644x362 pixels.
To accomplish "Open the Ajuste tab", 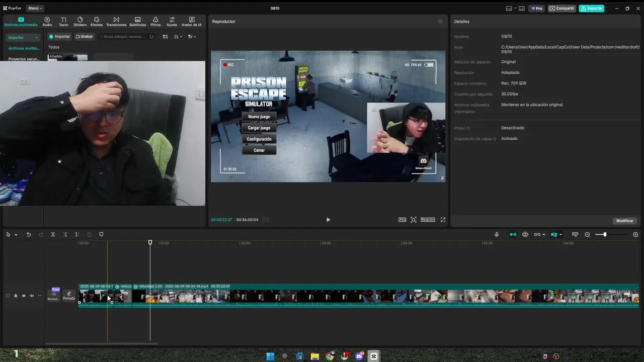I will [172, 22].
